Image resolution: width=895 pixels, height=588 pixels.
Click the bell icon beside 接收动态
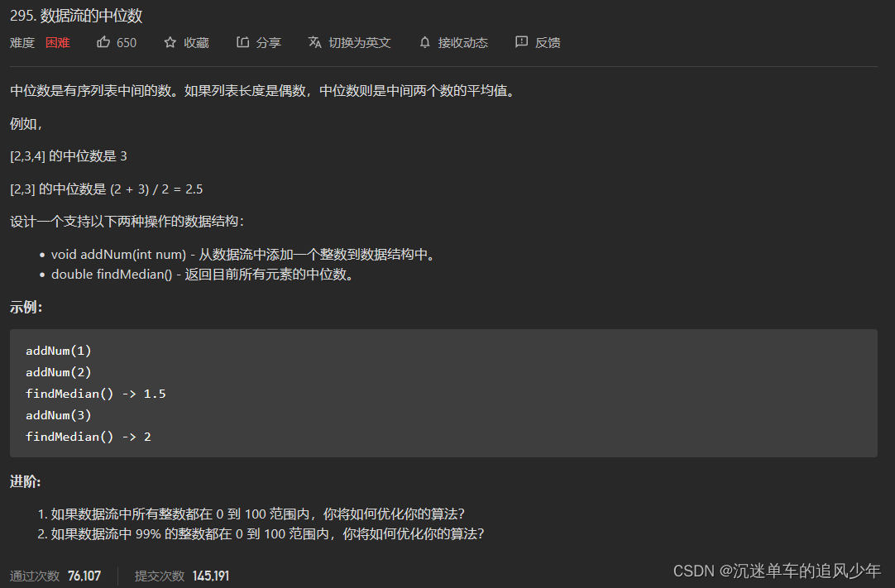coord(424,42)
